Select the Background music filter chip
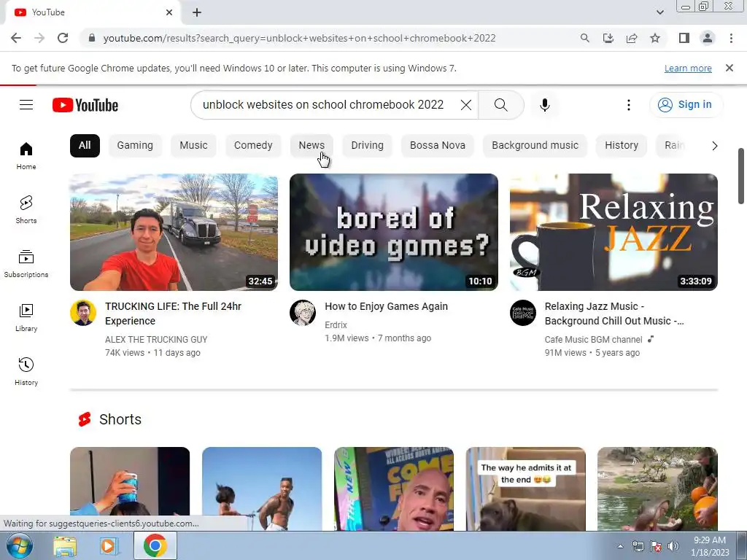747x560 pixels. [535, 145]
